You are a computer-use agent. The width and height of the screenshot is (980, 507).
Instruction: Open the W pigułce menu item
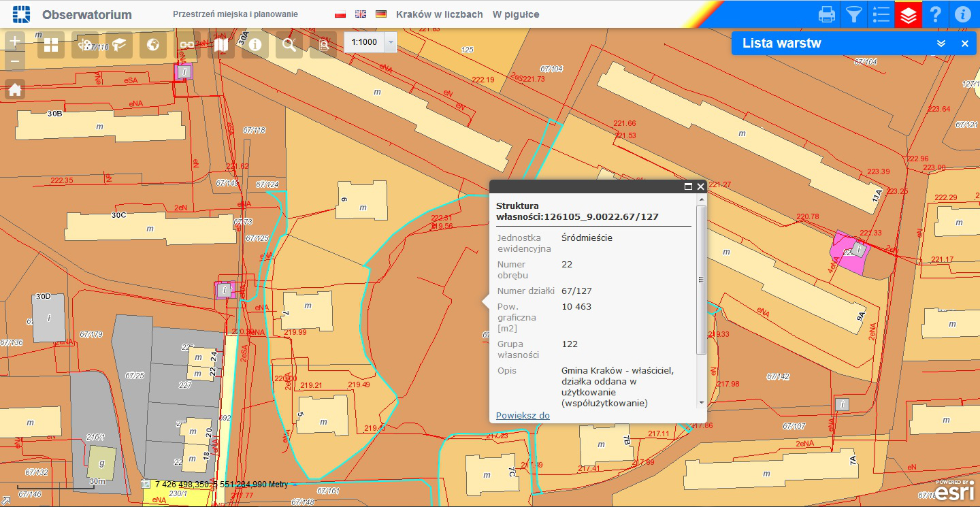pos(516,14)
